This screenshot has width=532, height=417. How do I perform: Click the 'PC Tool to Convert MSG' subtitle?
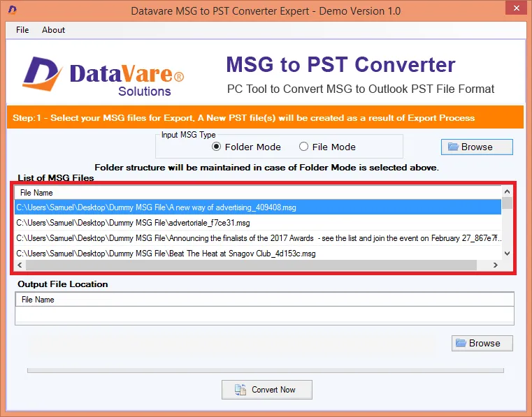[x=361, y=89]
